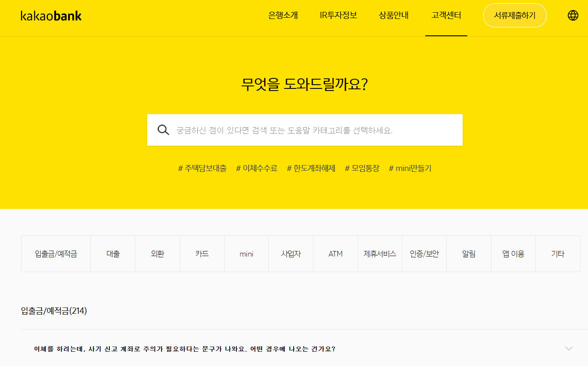Open the 상품안내 menu
This screenshot has height=366, width=588.
coord(394,15)
